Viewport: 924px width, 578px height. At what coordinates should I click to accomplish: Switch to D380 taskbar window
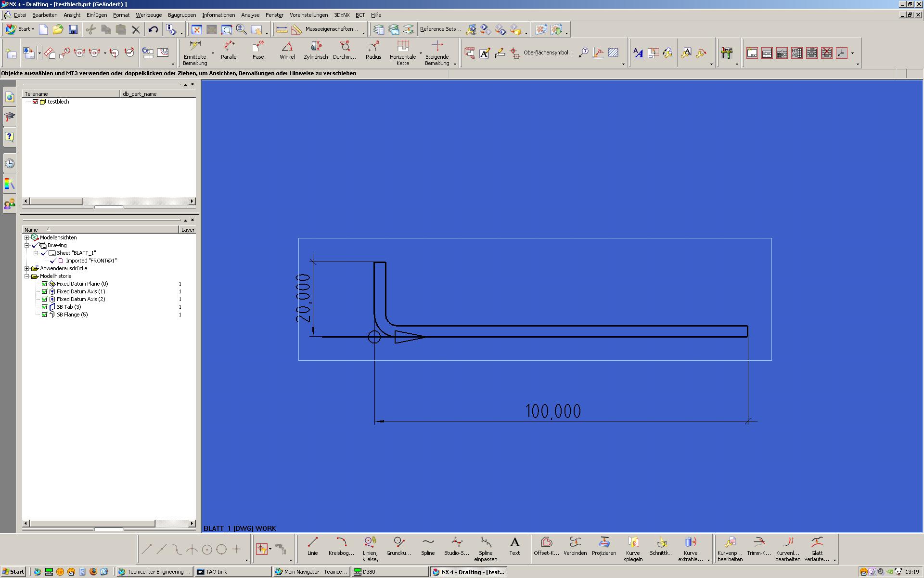tap(390, 572)
